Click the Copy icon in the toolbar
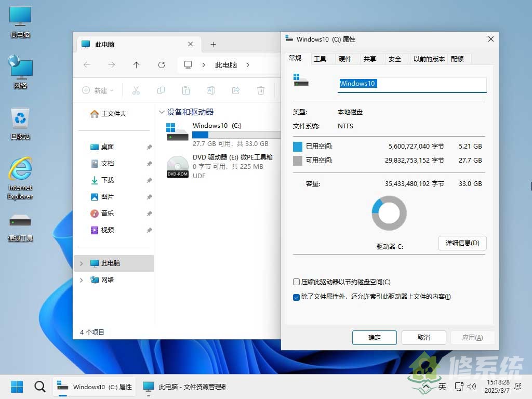The width and height of the screenshot is (532, 399). 161,90
